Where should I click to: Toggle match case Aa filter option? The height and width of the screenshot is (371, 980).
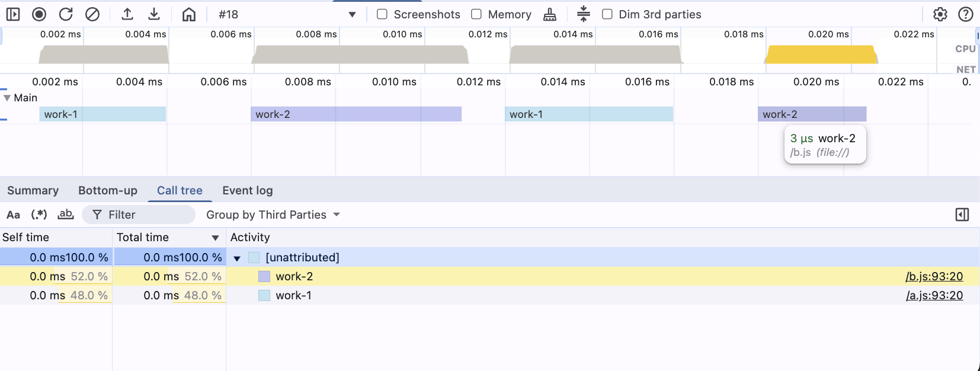click(13, 215)
